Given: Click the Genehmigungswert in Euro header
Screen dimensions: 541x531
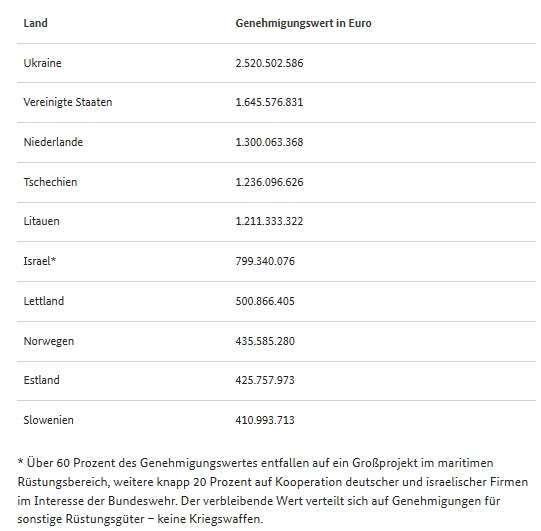Looking at the screenshot, I should coord(303,23).
